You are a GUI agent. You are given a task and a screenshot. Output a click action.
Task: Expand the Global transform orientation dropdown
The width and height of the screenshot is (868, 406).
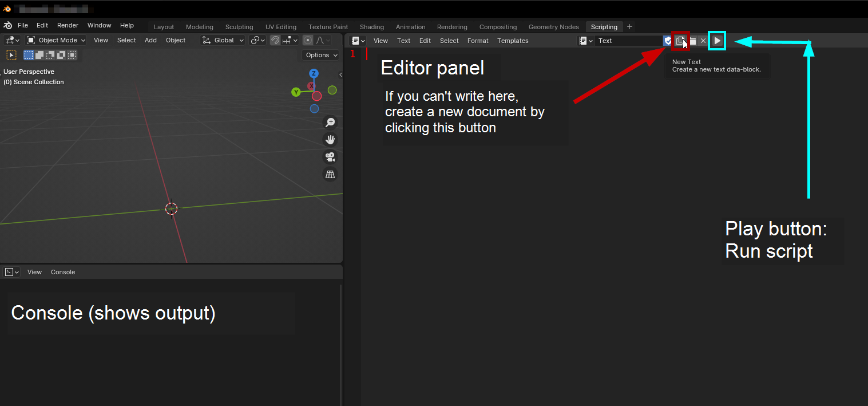pyautogui.click(x=223, y=40)
